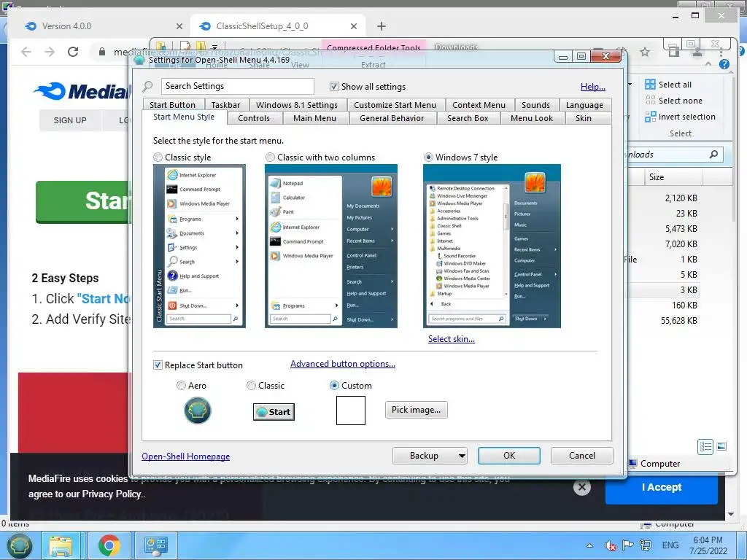Open a new Chrome tab
This screenshot has width=747, height=560.
click(381, 26)
